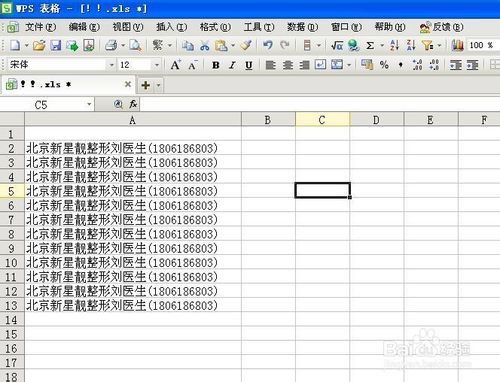Click the Save icon in toolbar
Image resolution: width=500 pixels, height=382 pixels.
pyautogui.click(x=56, y=45)
